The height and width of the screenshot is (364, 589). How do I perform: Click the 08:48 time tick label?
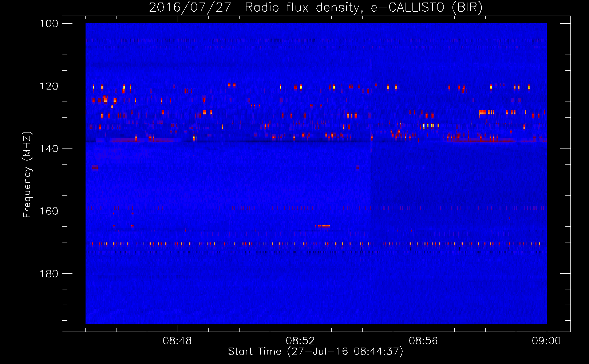pyautogui.click(x=177, y=341)
